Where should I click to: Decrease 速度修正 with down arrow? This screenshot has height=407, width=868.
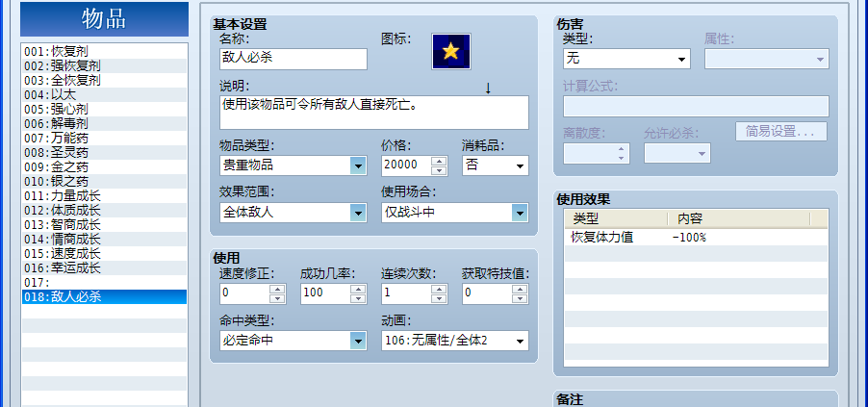pos(277,298)
